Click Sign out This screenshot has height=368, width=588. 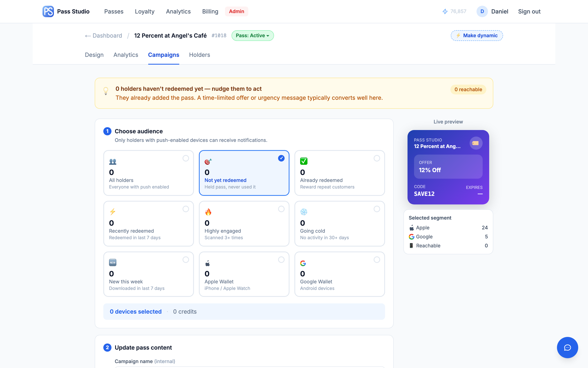(x=529, y=11)
